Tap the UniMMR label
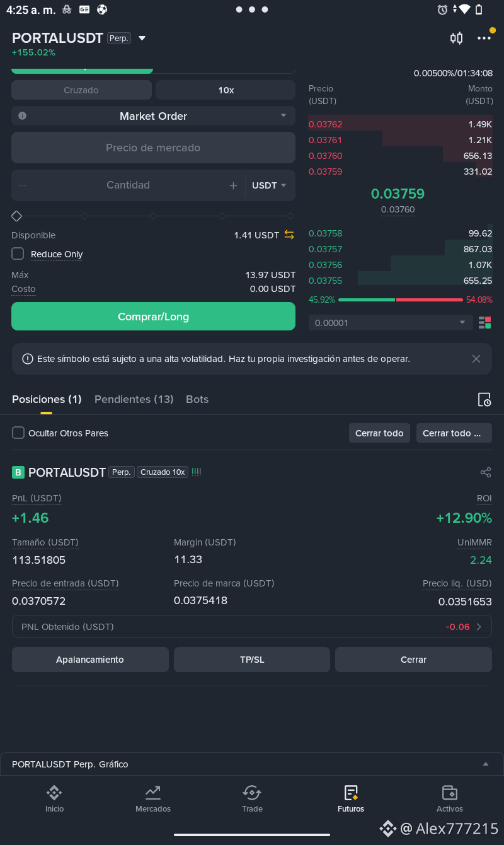 click(x=474, y=542)
